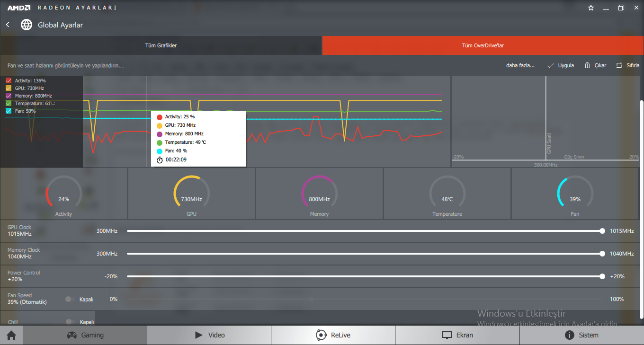Click the GPU gauge showing 730MHz
644x345 pixels.
[x=192, y=194]
